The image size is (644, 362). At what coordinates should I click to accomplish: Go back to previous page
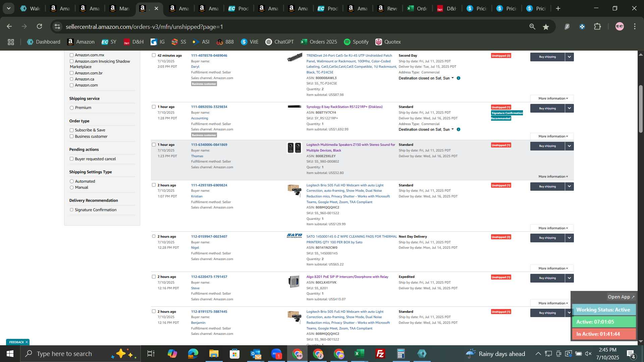click(9, 26)
